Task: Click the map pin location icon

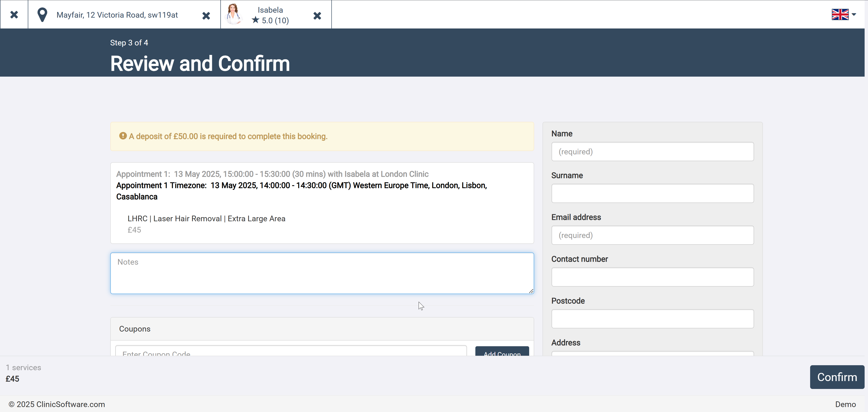Action: point(42,15)
